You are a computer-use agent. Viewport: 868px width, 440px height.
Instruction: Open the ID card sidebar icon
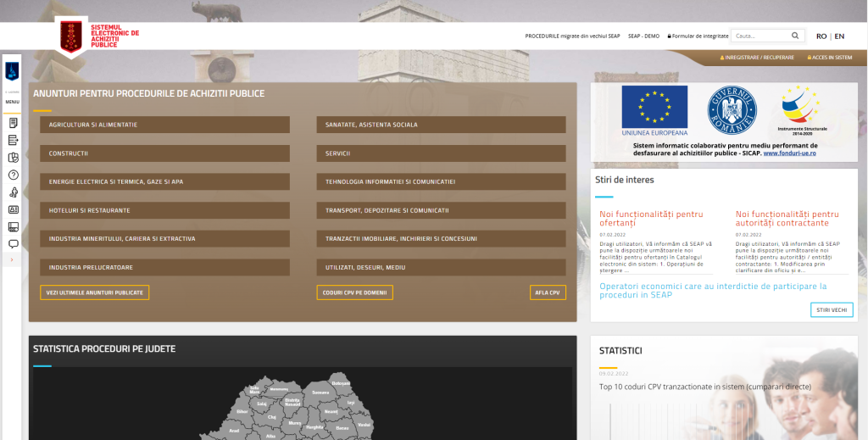coord(13,209)
